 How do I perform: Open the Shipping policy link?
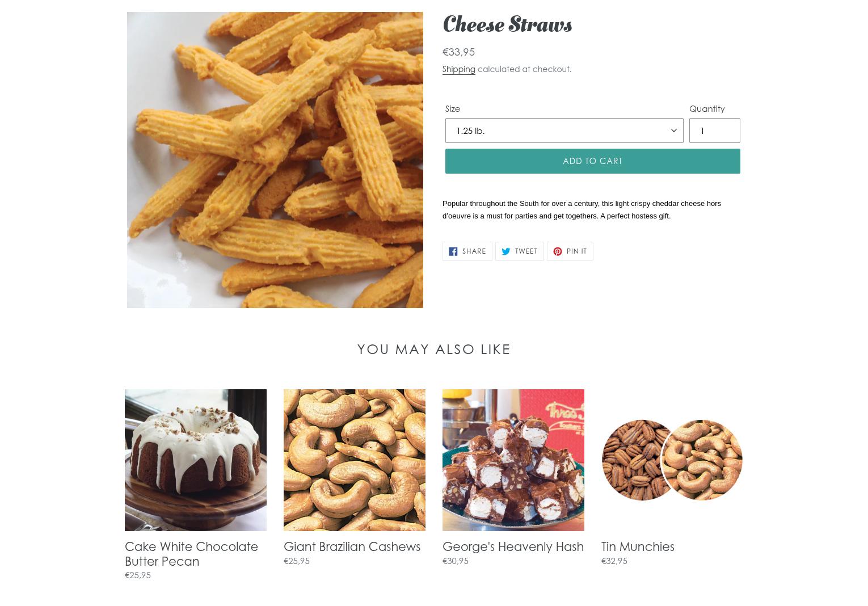pyautogui.click(x=458, y=69)
